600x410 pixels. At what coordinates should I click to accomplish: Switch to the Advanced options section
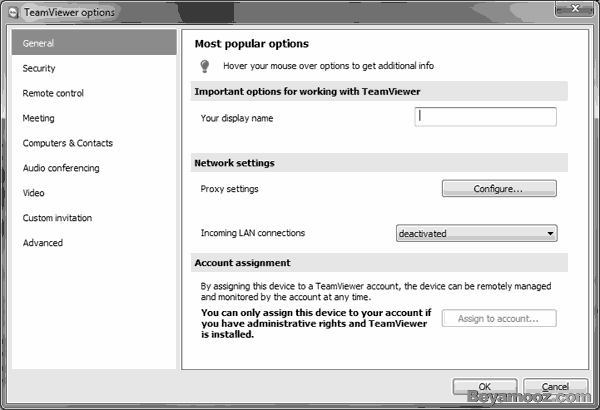coord(43,243)
